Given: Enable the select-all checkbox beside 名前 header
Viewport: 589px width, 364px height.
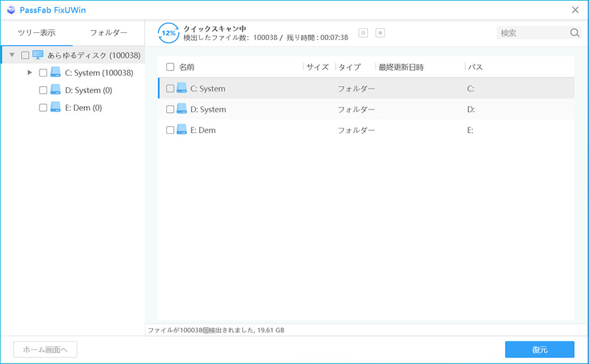Looking at the screenshot, I should tap(170, 67).
